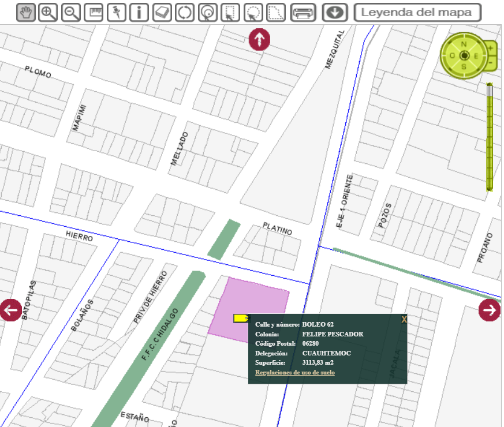This screenshot has height=427, width=504.
Task: Click the MEZQUITAL street label
Action: click(335, 50)
